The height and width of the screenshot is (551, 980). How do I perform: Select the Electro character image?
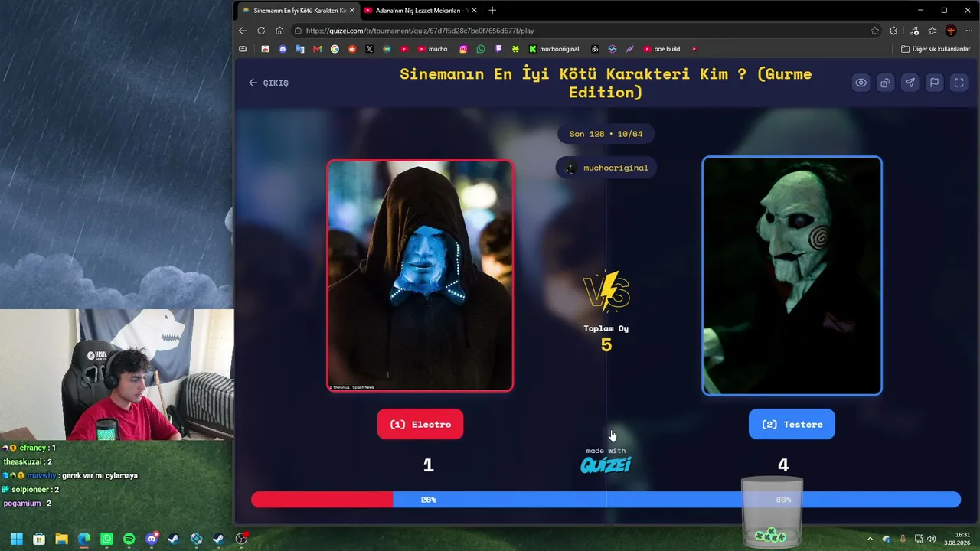(420, 275)
